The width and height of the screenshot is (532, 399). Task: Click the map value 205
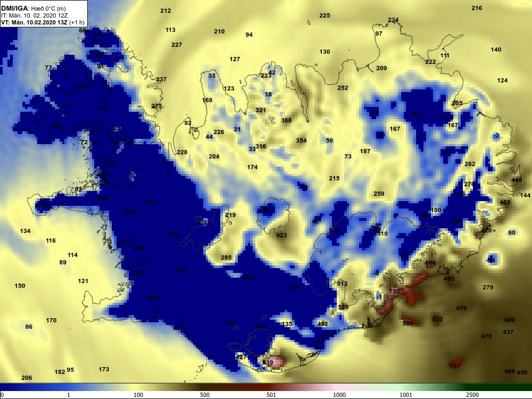(458, 104)
